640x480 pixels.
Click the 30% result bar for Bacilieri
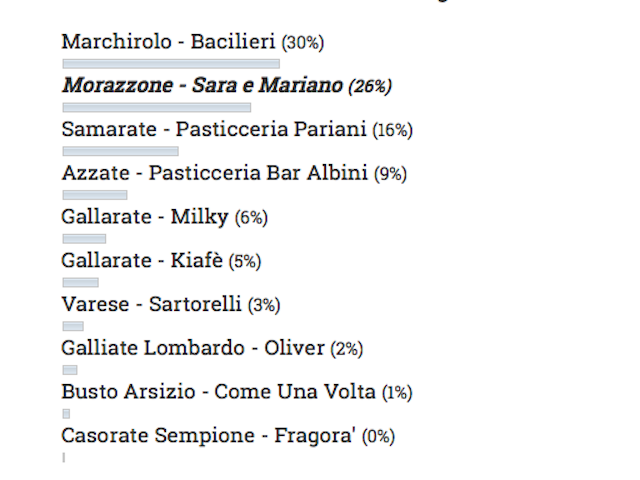[171, 64]
